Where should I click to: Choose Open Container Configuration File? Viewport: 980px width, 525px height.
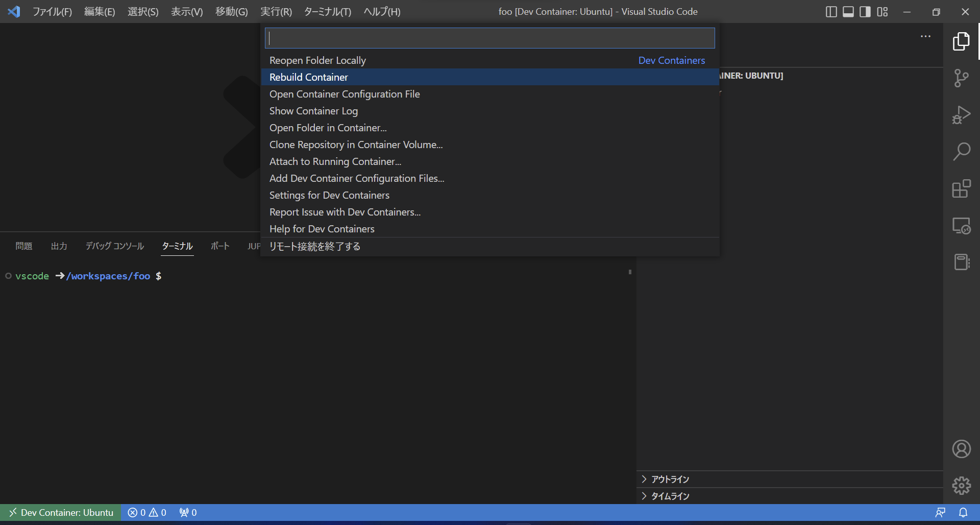pyautogui.click(x=490, y=94)
